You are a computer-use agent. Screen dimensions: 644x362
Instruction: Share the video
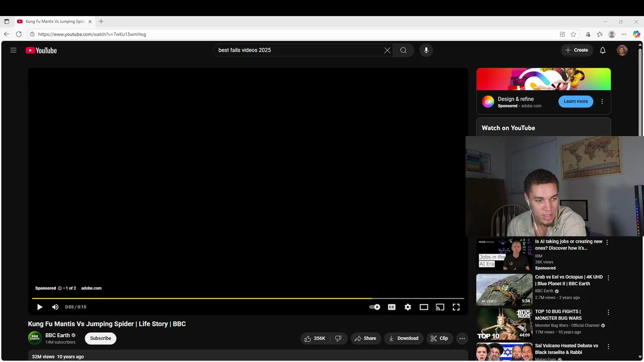tap(365, 338)
